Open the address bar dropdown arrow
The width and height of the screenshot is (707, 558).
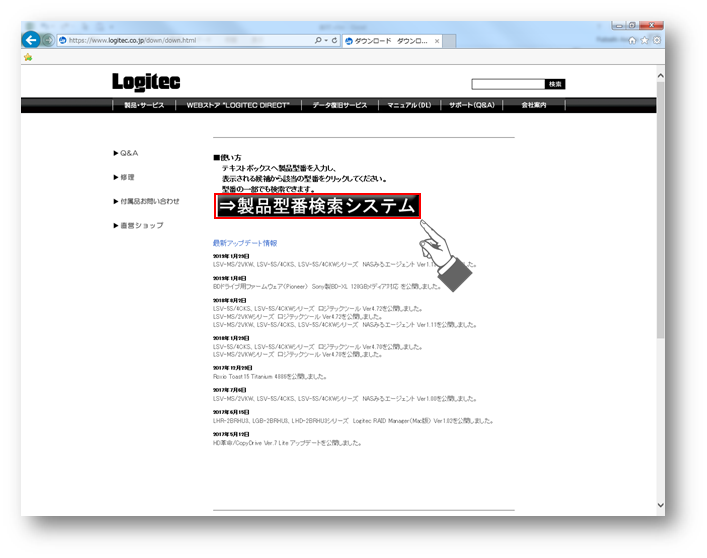[326, 40]
